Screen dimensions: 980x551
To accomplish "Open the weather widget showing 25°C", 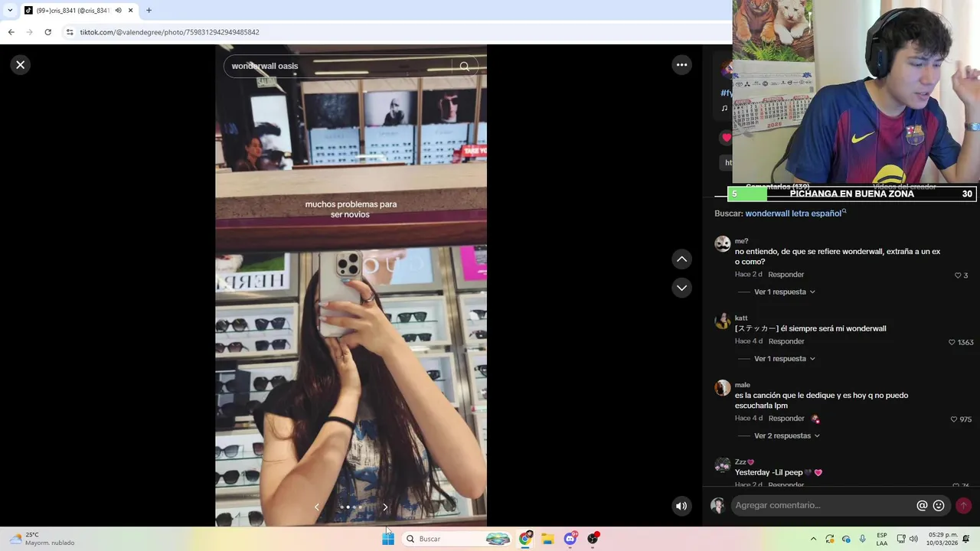I will 42,539.
